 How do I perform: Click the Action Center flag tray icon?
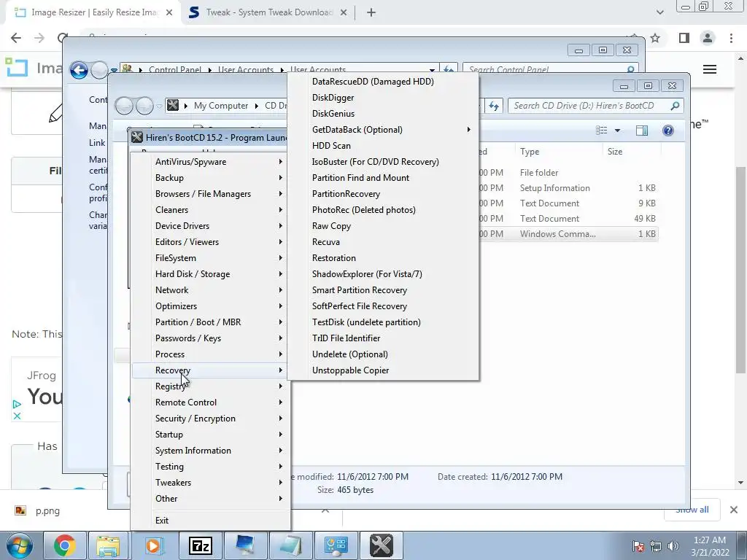(638, 546)
